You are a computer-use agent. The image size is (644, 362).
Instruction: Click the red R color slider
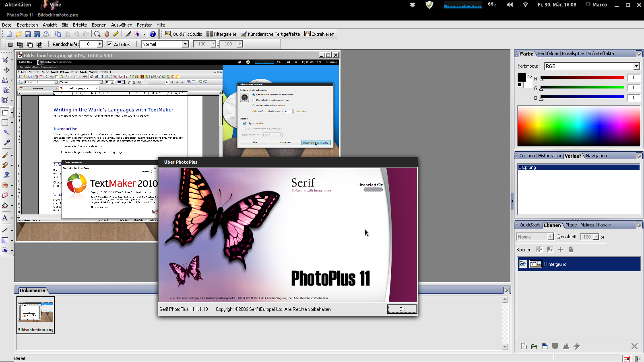pyautogui.click(x=582, y=78)
